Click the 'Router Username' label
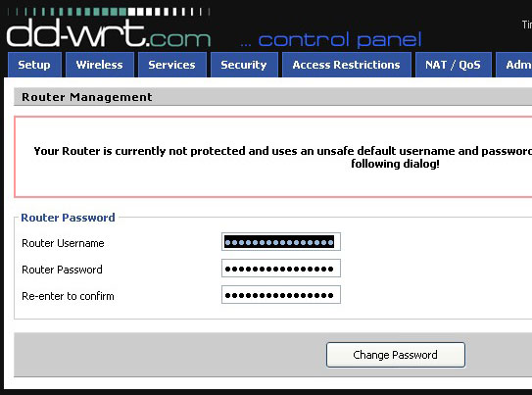The width and height of the screenshot is (532, 395). [x=63, y=243]
